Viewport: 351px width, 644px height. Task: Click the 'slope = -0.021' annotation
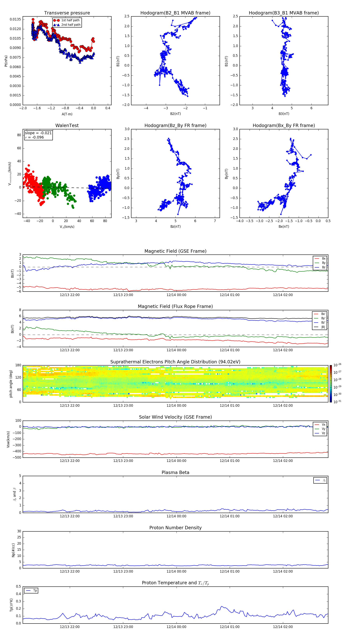click(38, 133)
